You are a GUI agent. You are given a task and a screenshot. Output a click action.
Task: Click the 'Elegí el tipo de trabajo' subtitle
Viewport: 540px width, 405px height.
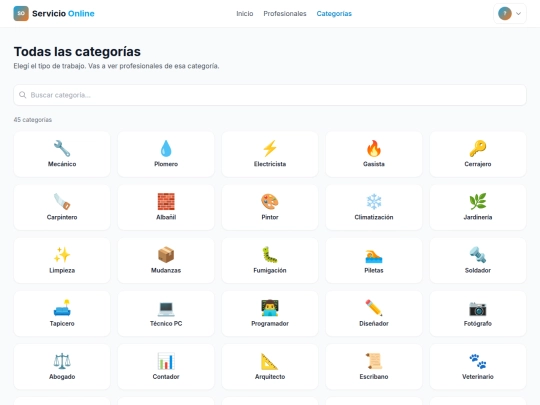116,66
